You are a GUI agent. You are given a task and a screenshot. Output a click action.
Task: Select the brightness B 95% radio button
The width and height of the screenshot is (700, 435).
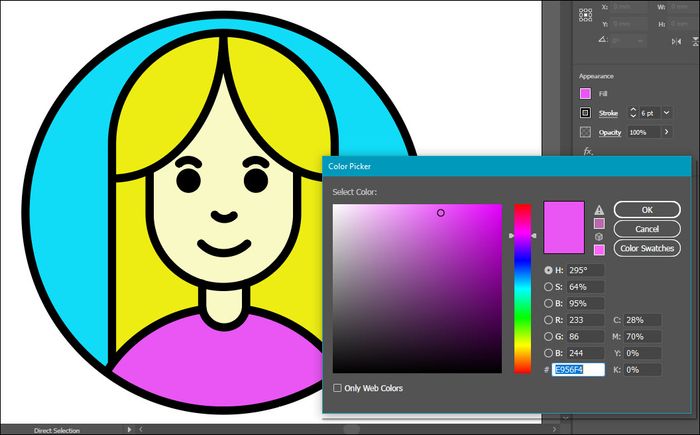[548, 303]
